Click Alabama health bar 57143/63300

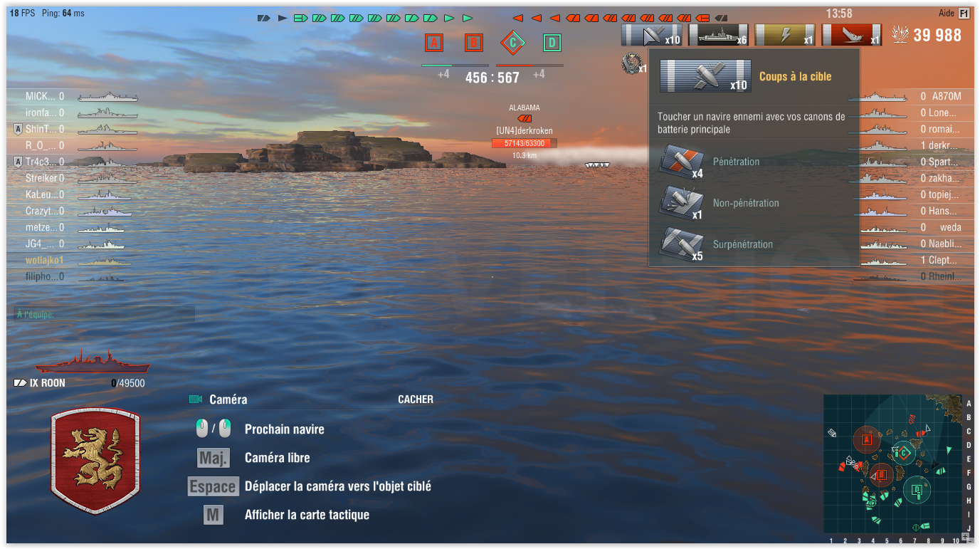point(525,143)
